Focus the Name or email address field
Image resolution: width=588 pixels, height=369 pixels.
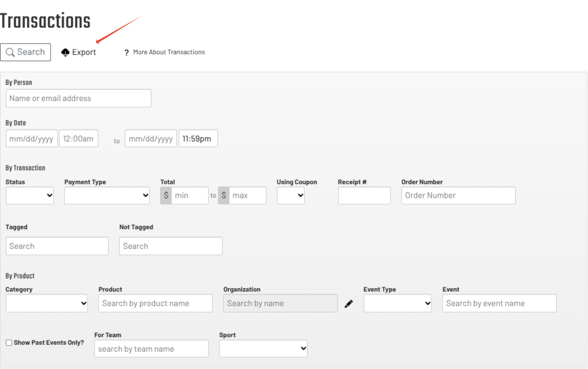[78, 98]
